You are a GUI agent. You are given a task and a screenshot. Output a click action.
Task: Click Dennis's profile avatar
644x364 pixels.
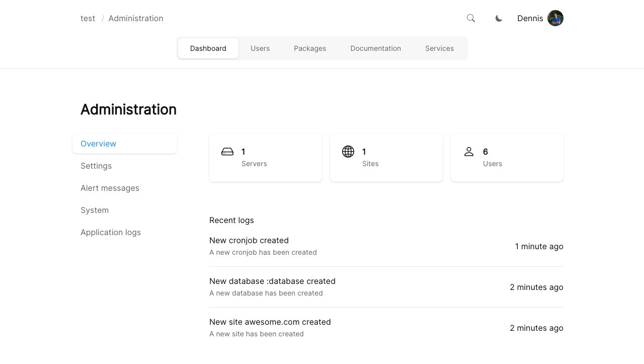point(555,18)
